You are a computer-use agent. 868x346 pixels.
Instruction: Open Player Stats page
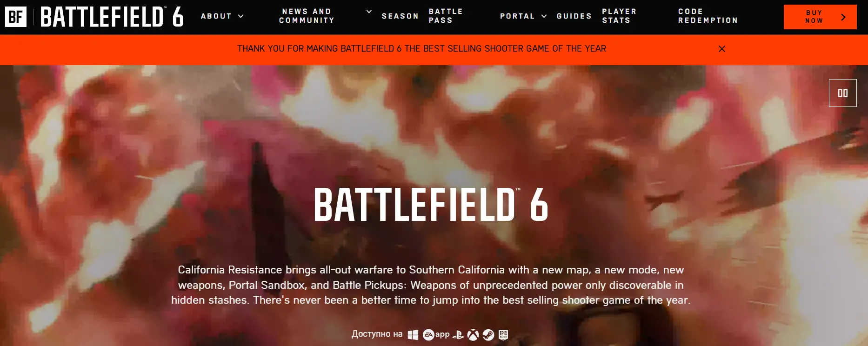[619, 16]
